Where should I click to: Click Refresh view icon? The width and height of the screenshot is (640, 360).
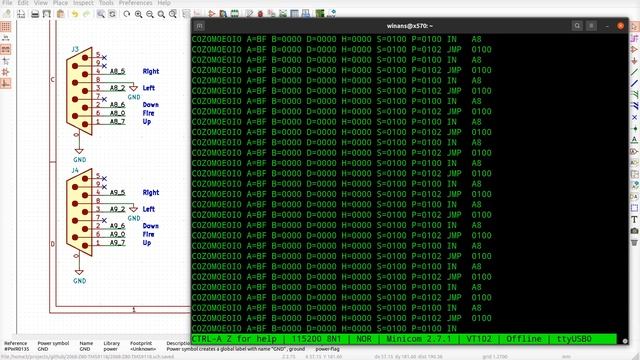[127, 14]
